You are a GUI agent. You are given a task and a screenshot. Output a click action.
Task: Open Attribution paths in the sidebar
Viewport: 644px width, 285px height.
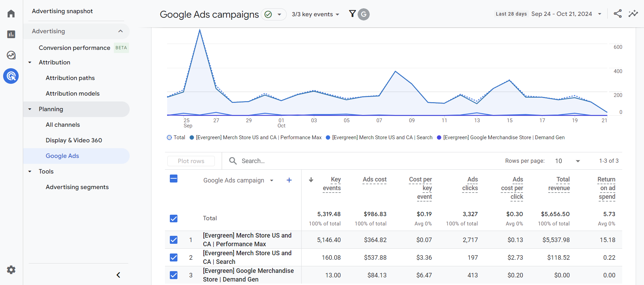pyautogui.click(x=70, y=78)
